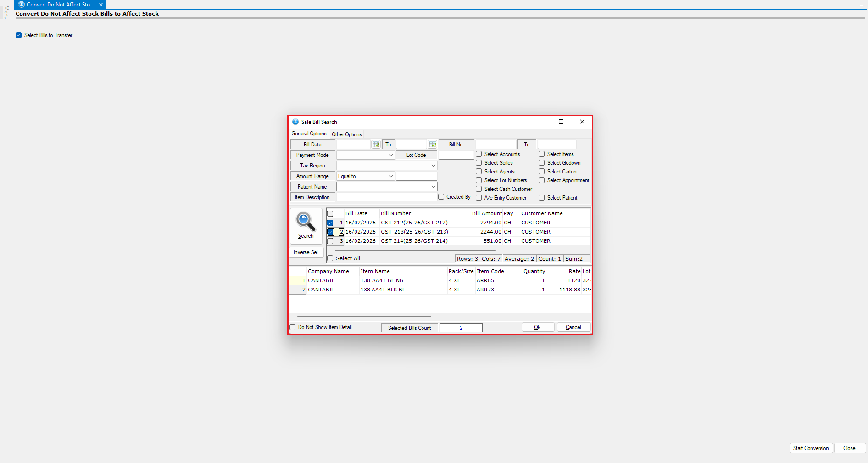Close the Sale Bill Search dialog
The width and height of the screenshot is (868, 463).
tap(582, 122)
